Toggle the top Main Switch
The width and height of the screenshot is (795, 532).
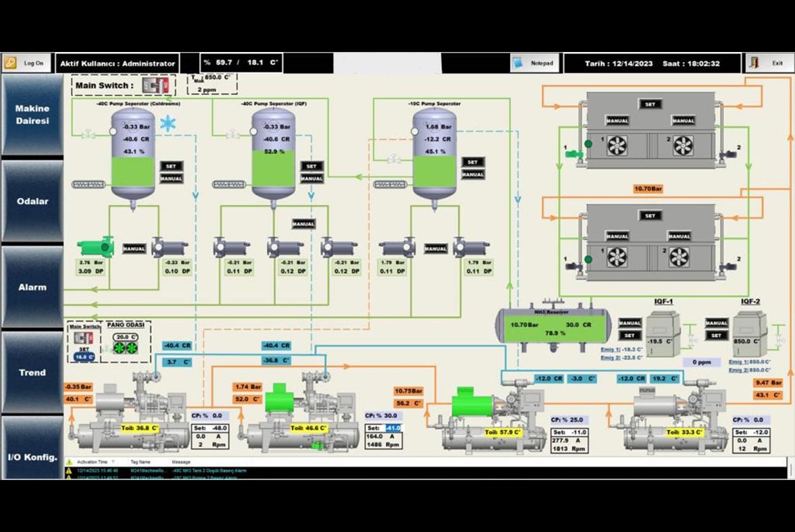point(159,86)
